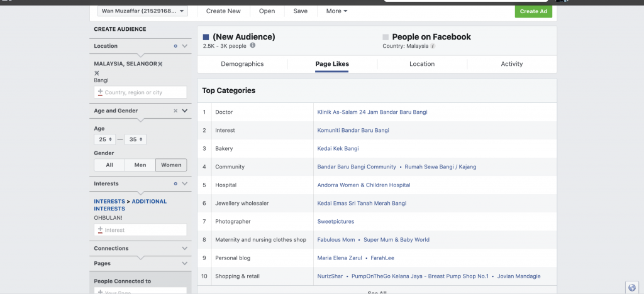The height and width of the screenshot is (294, 644).
Task: Click the globe icon at bottom right
Action: [631, 288]
